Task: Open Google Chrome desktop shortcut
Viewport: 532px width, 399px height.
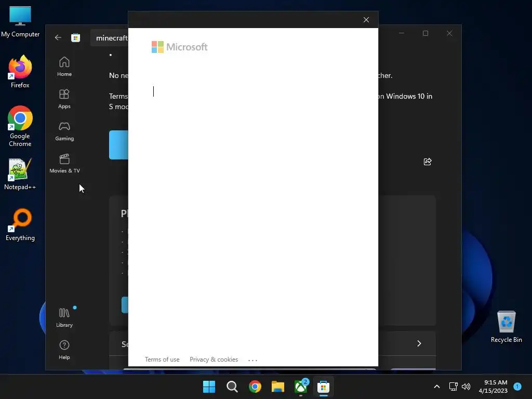Action: tap(20, 126)
